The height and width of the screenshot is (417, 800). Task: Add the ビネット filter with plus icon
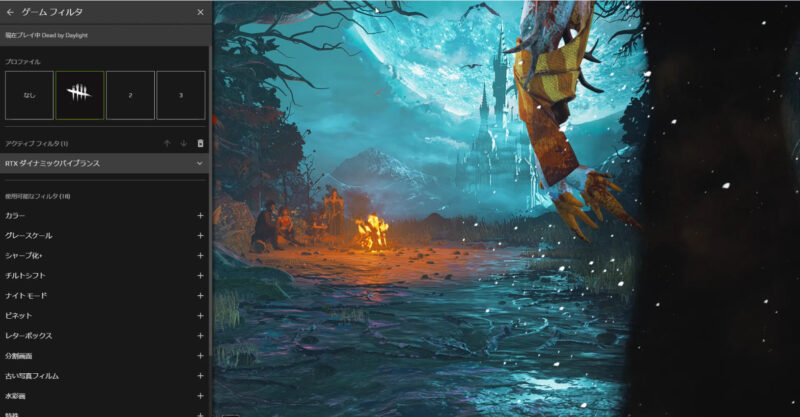pos(200,316)
